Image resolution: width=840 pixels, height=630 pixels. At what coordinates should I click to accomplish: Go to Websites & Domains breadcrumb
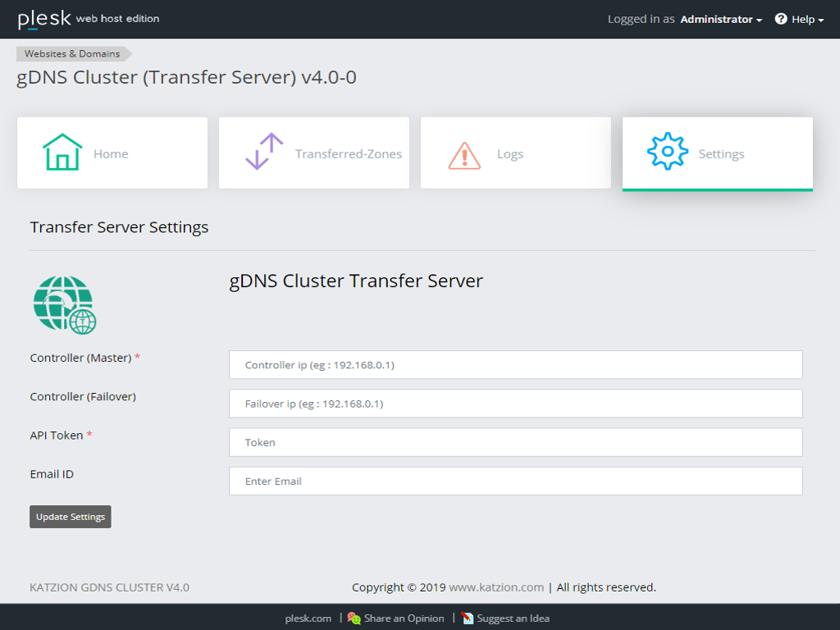pyautogui.click(x=72, y=54)
